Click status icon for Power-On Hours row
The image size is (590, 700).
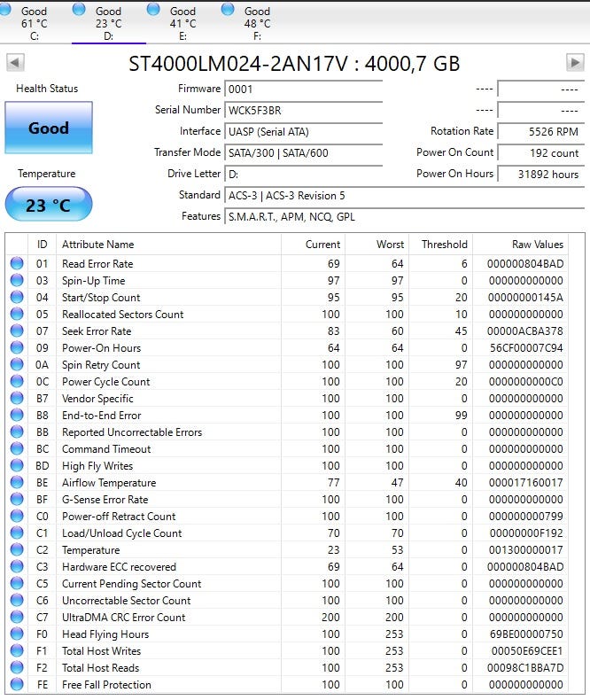point(17,347)
